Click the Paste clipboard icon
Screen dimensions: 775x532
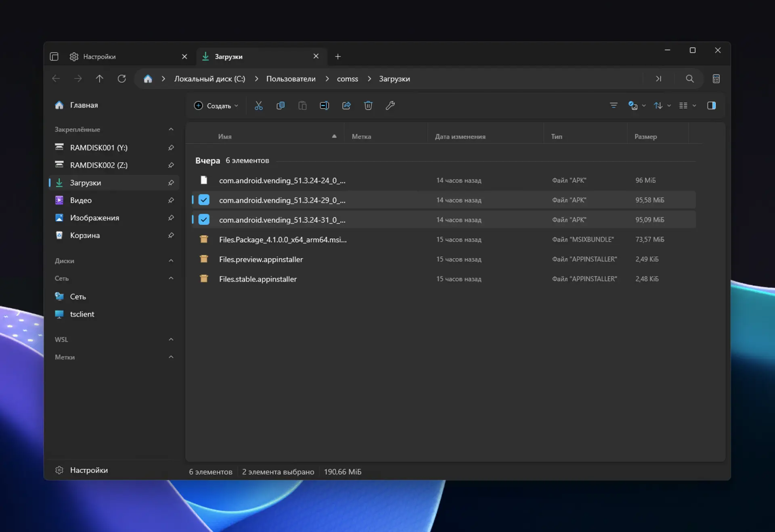pyautogui.click(x=302, y=106)
